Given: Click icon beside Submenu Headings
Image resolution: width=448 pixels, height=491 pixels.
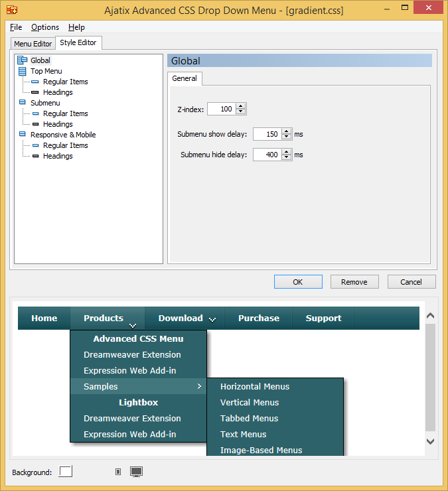Looking at the screenshot, I should coord(36,124).
